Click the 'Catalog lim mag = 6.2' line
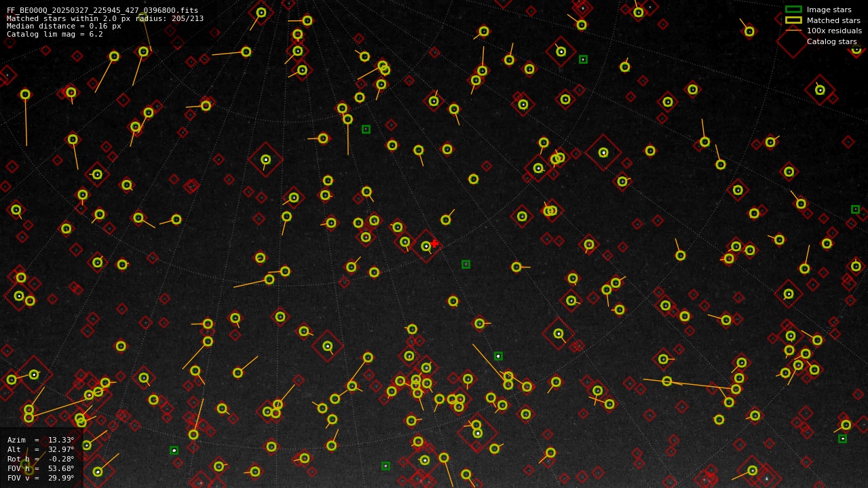 click(x=55, y=34)
